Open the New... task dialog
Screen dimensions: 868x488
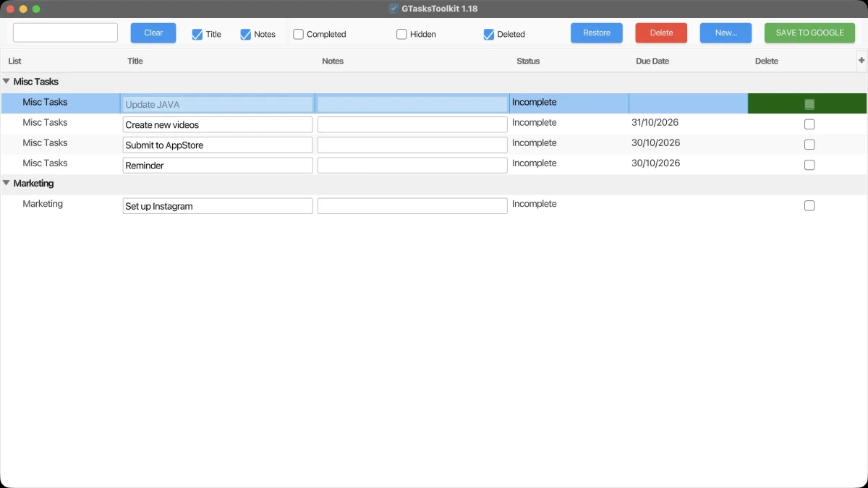726,33
